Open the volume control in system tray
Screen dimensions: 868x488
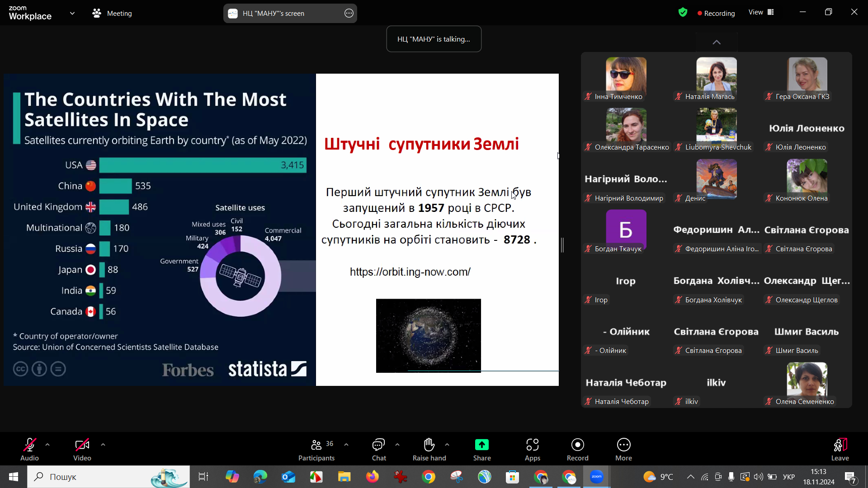point(758,477)
